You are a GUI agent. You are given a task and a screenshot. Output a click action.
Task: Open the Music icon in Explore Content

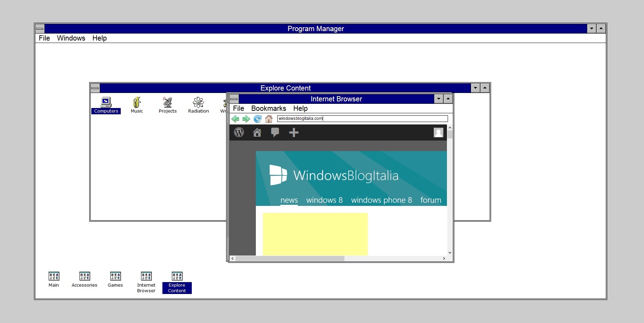pos(137,105)
